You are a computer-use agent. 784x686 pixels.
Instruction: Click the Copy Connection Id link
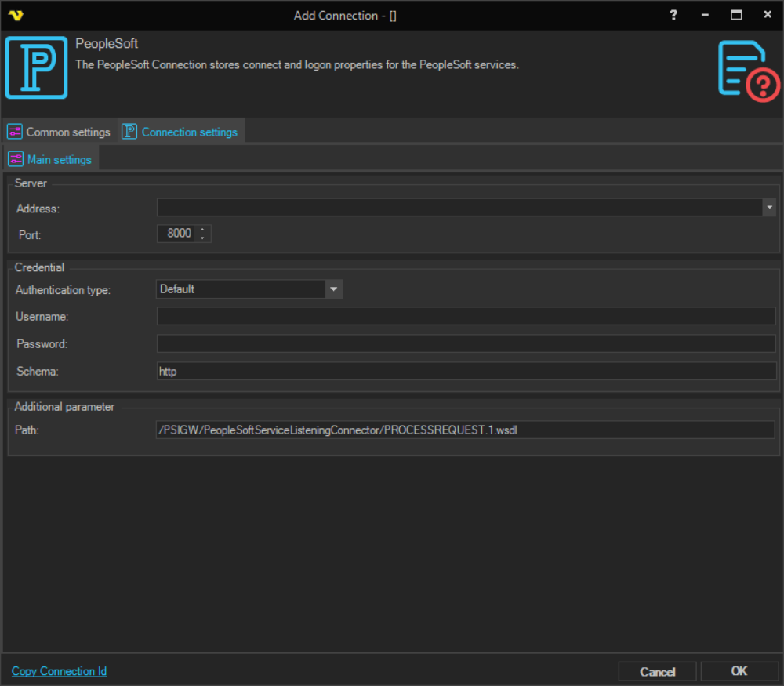coord(59,671)
